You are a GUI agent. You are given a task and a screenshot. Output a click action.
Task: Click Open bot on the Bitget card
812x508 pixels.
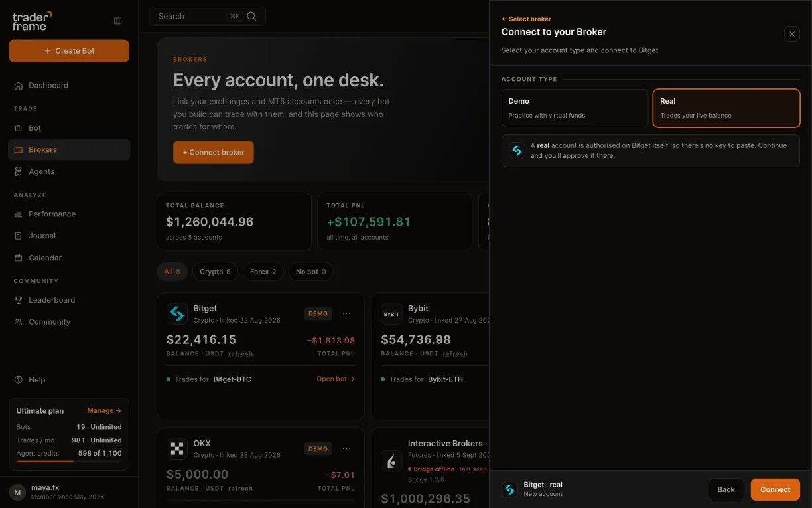[x=336, y=379]
